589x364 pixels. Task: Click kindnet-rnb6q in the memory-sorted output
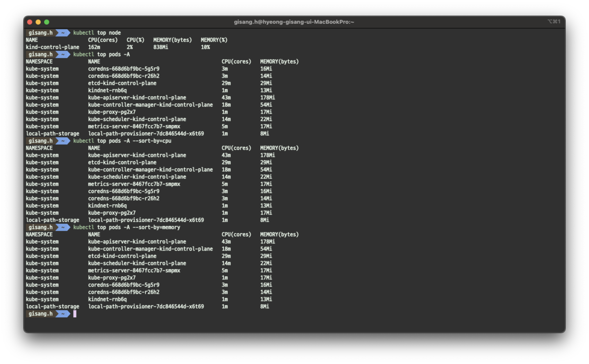(107, 299)
